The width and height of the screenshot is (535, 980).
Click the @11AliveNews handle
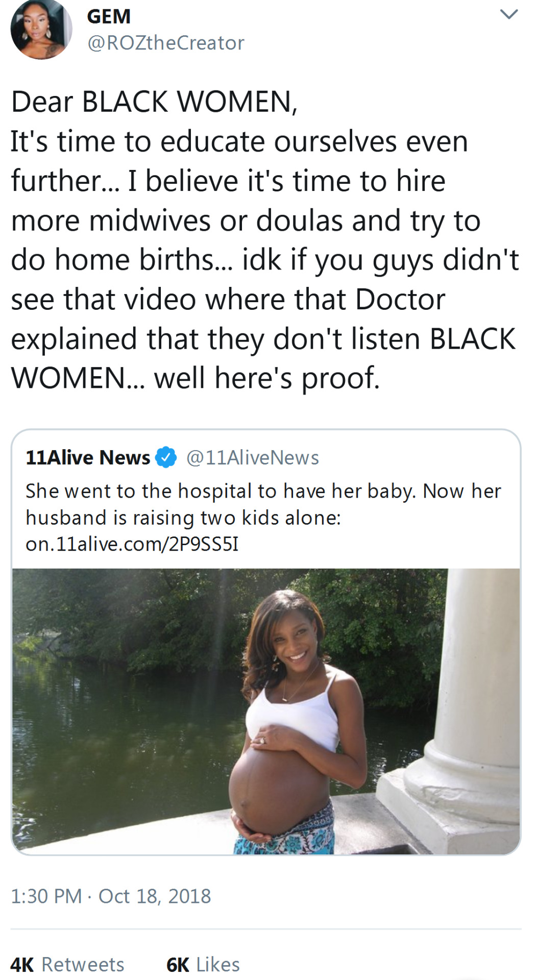pyautogui.click(x=253, y=457)
